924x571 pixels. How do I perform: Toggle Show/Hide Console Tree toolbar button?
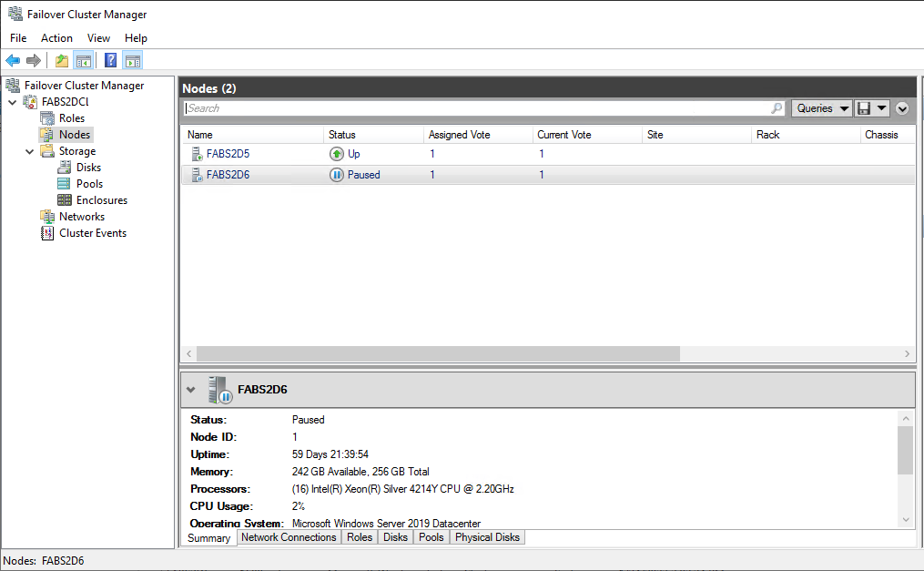coord(83,61)
